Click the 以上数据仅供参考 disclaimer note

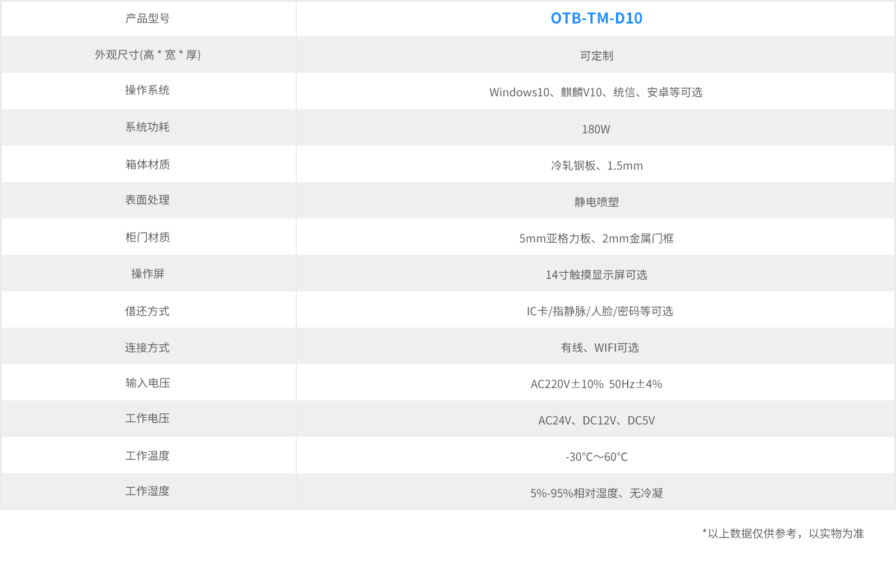coord(783,534)
